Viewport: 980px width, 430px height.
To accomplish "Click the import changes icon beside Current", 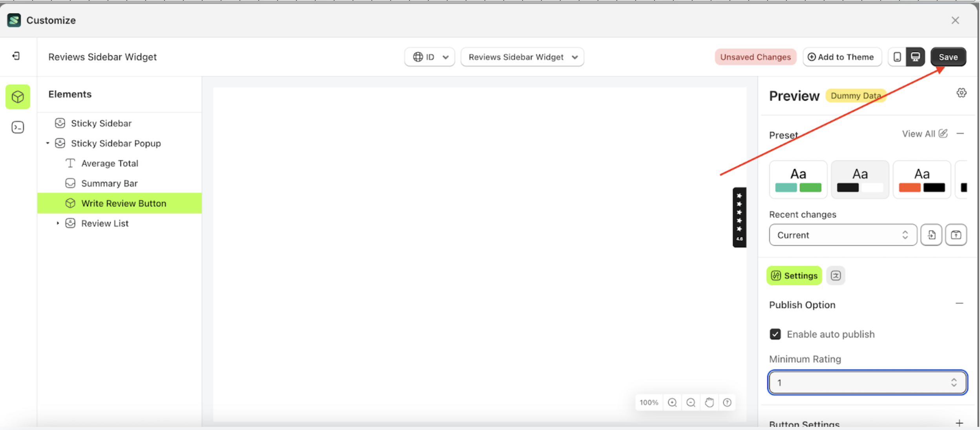I will point(931,235).
